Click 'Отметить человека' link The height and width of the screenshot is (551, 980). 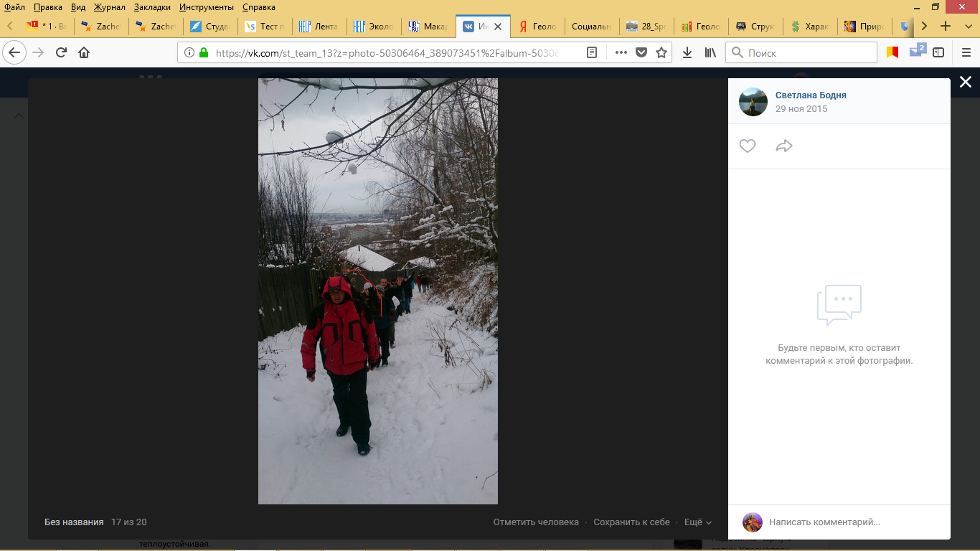point(536,522)
